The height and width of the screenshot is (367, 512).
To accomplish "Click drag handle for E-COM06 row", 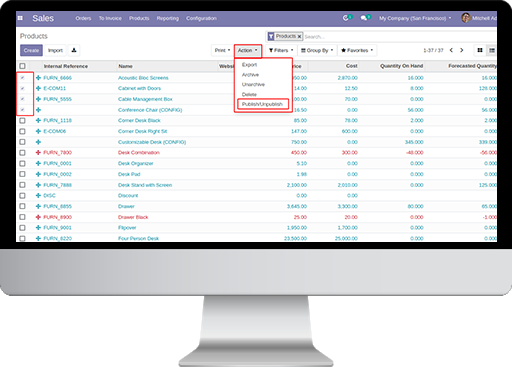I will (x=38, y=131).
